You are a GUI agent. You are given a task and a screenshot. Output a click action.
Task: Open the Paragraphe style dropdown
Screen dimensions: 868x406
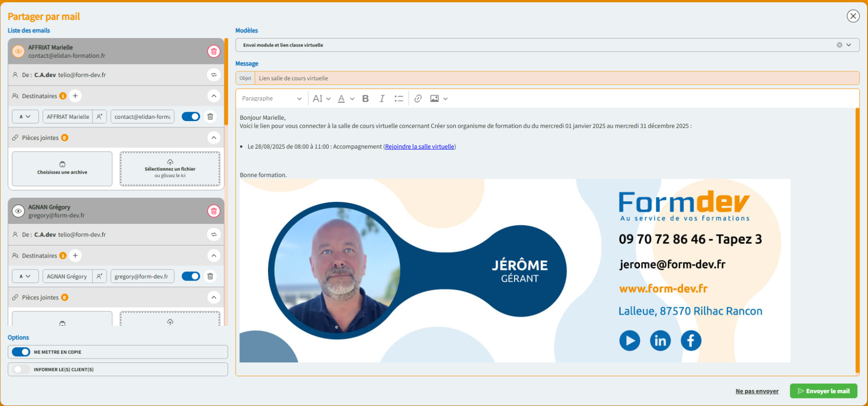point(271,99)
